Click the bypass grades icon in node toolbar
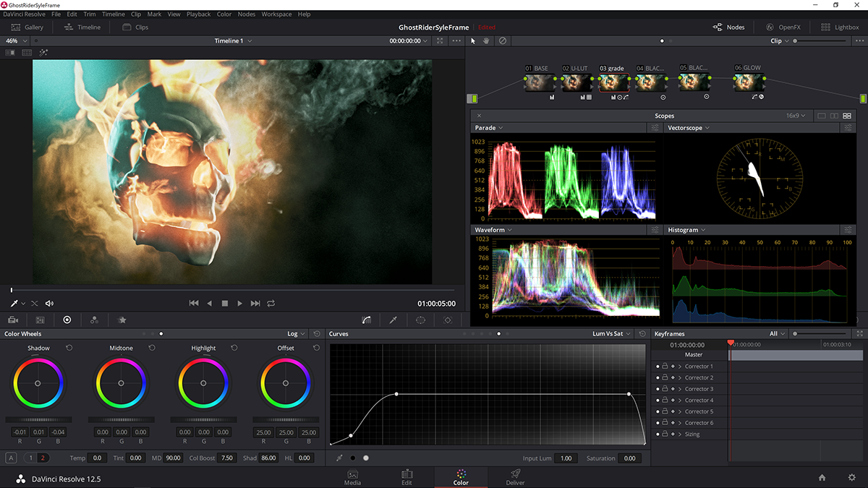 pyautogui.click(x=503, y=41)
